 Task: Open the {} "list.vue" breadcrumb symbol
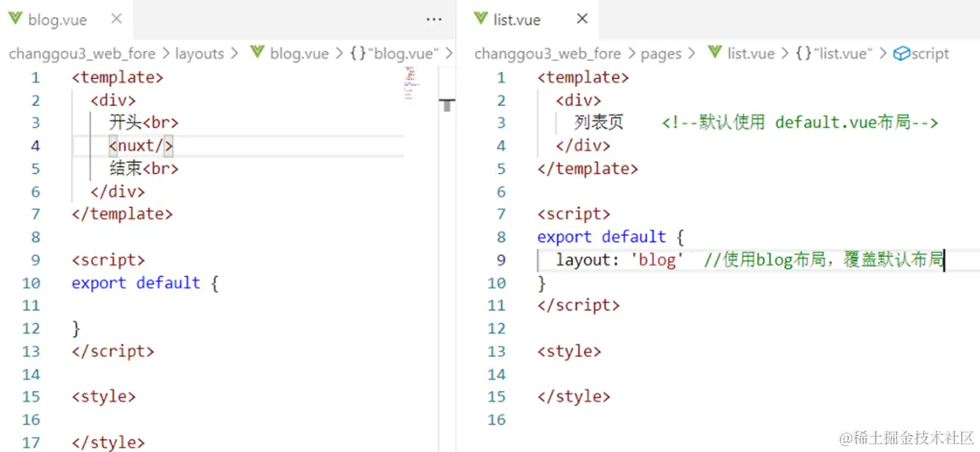click(x=833, y=53)
